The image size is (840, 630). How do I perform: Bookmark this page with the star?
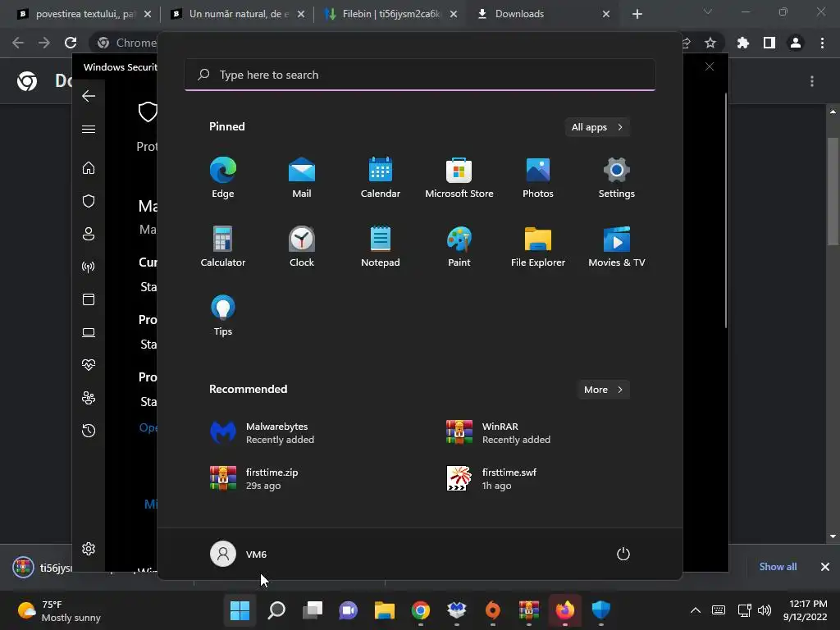click(x=710, y=43)
